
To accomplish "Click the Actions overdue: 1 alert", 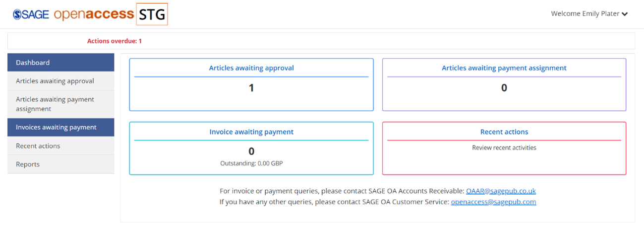I will coord(115,41).
